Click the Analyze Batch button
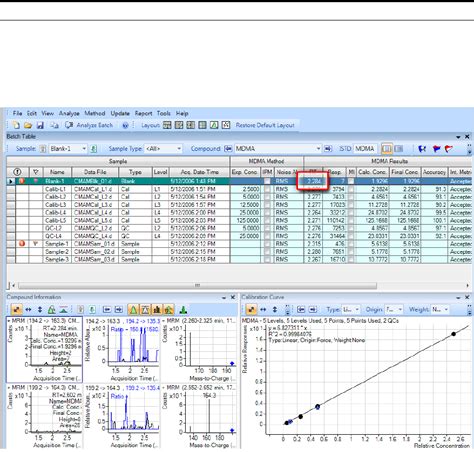The width and height of the screenshot is (474, 452). click(89, 125)
